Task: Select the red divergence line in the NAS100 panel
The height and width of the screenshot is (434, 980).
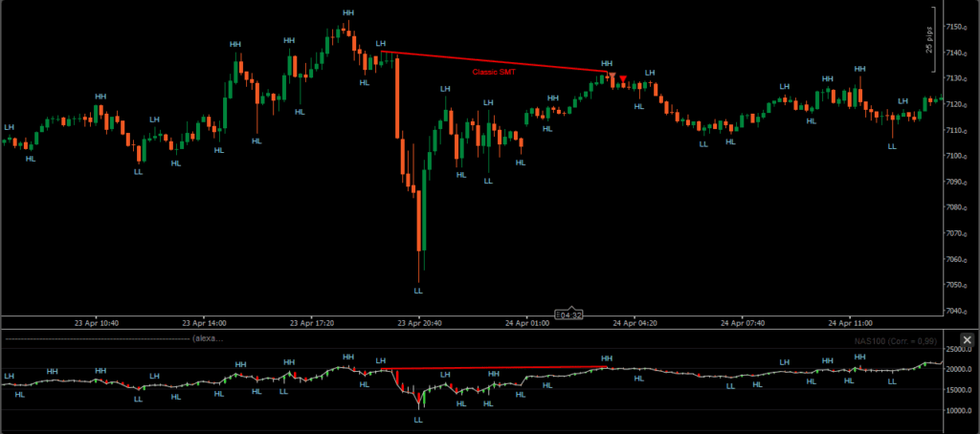Action: pos(494,368)
